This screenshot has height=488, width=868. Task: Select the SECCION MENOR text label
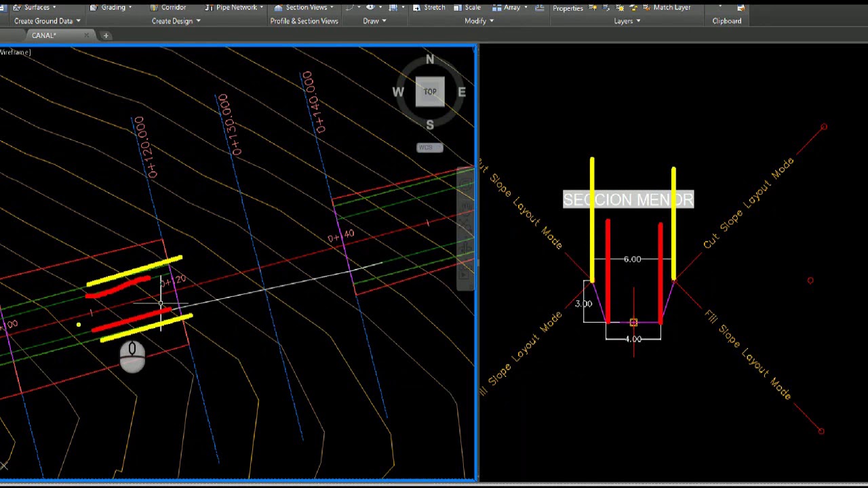(x=629, y=199)
